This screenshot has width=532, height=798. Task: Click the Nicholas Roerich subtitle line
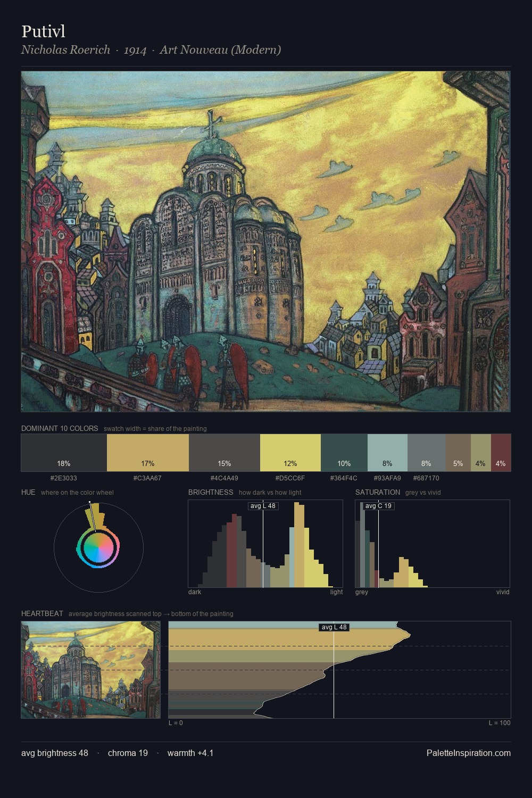(x=151, y=50)
